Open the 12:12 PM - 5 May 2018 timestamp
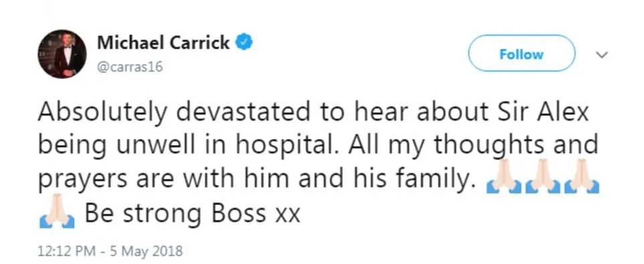644x264 pixels. pyautogui.click(x=110, y=251)
